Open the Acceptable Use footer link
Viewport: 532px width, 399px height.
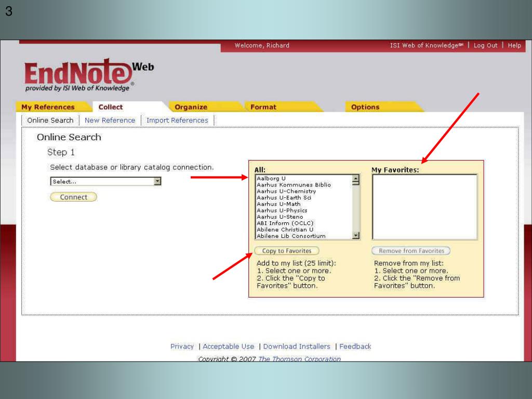(x=229, y=347)
